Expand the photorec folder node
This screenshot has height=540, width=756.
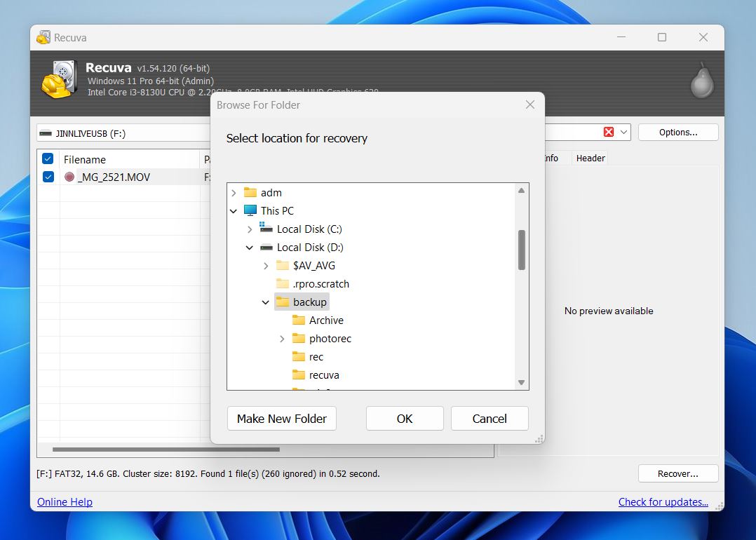click(x=282, y=339)
